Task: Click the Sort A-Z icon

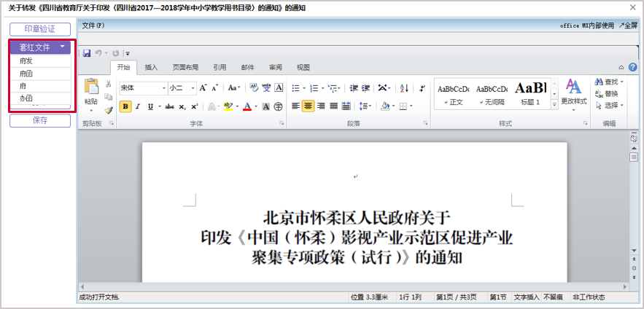Action: coord(404,88)
